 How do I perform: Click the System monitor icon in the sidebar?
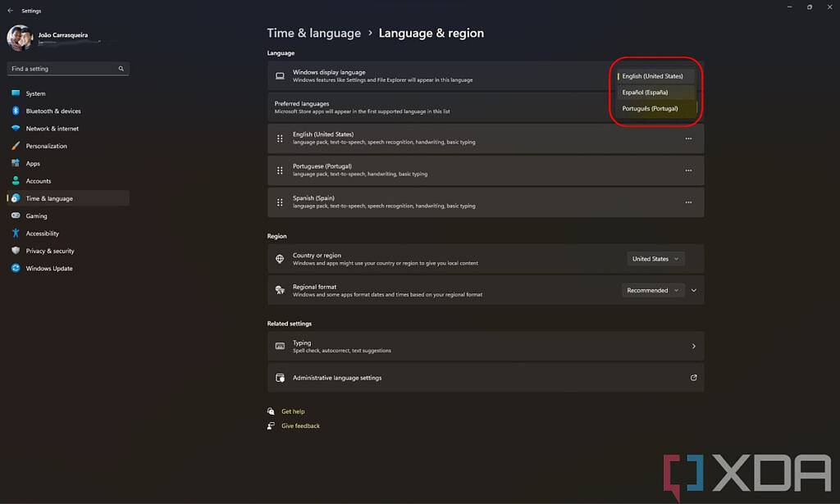tap(16, 93)
